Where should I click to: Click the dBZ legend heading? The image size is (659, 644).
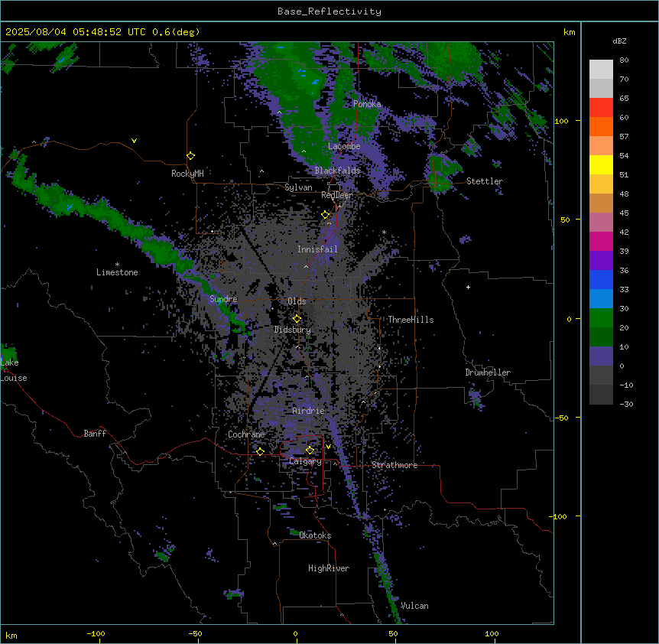(619, 41)
